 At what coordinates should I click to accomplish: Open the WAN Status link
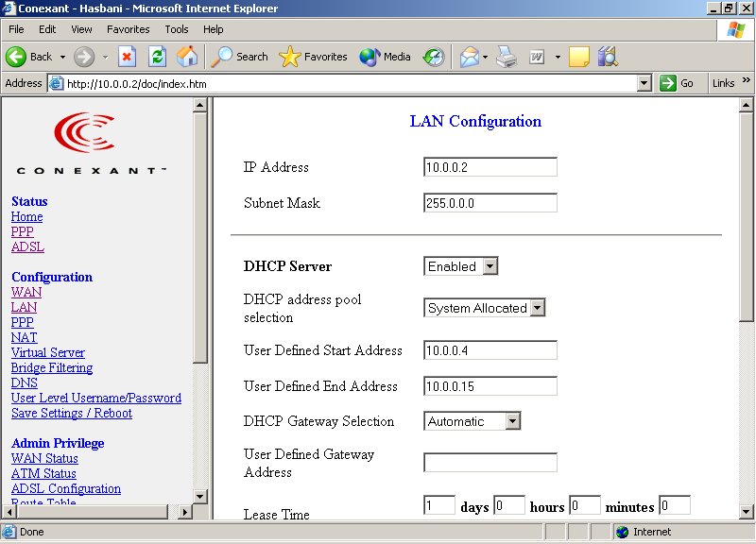point(44,458)
